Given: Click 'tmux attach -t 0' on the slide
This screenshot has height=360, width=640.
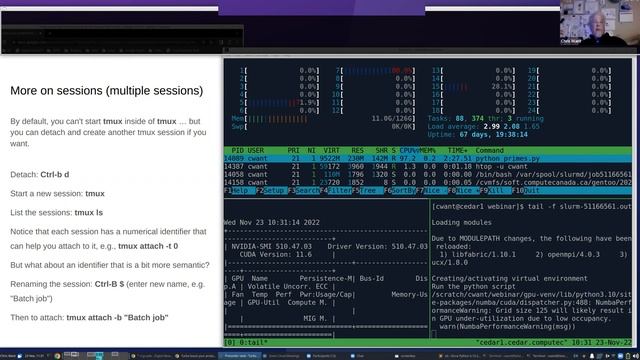Looking at the screenshot, I should (148, 246).
